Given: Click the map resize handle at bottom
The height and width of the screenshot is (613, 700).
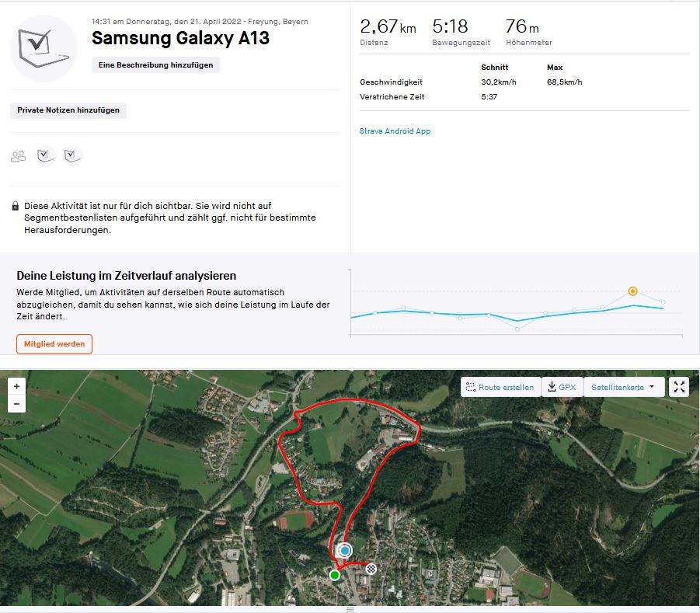Looking at the screenshot, I should coord(350,610).
